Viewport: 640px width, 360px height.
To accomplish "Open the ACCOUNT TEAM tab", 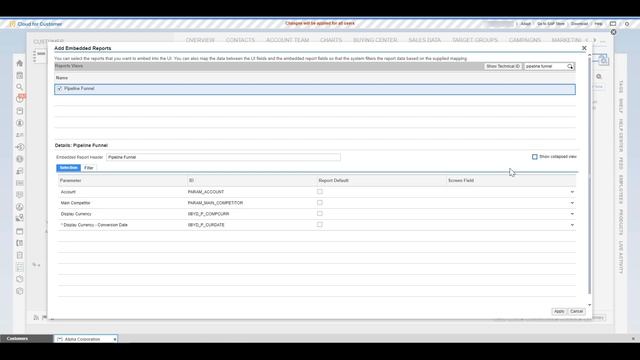I will 287,40.
